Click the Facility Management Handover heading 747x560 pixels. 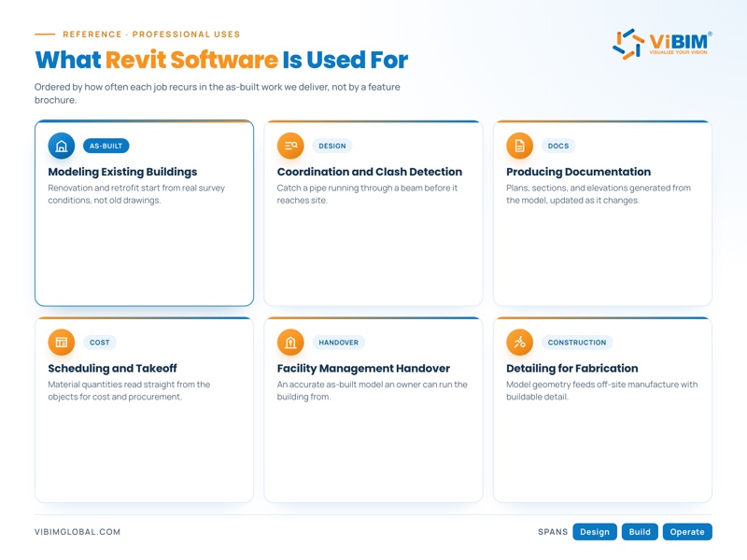[x=363, y=369]
